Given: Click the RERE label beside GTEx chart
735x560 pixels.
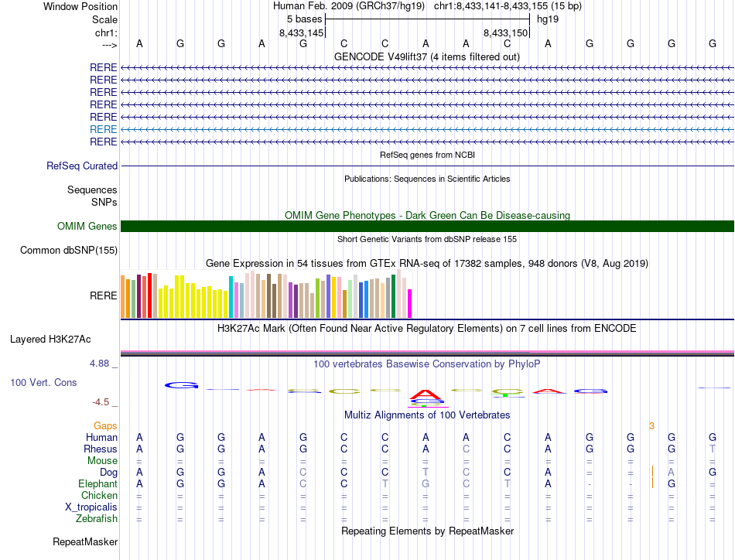Looking at the screenshot, I should (x=103, y=295).
